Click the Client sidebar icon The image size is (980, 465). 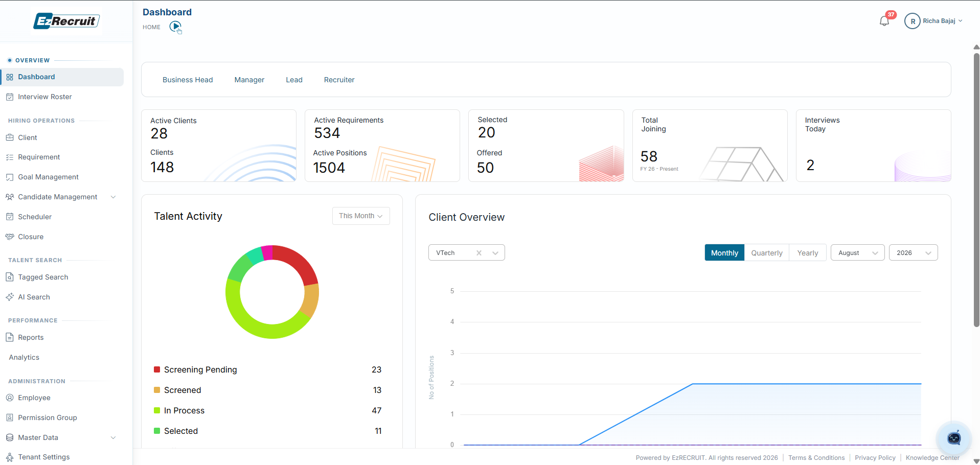pyautogui.click(x=10, y=137)
